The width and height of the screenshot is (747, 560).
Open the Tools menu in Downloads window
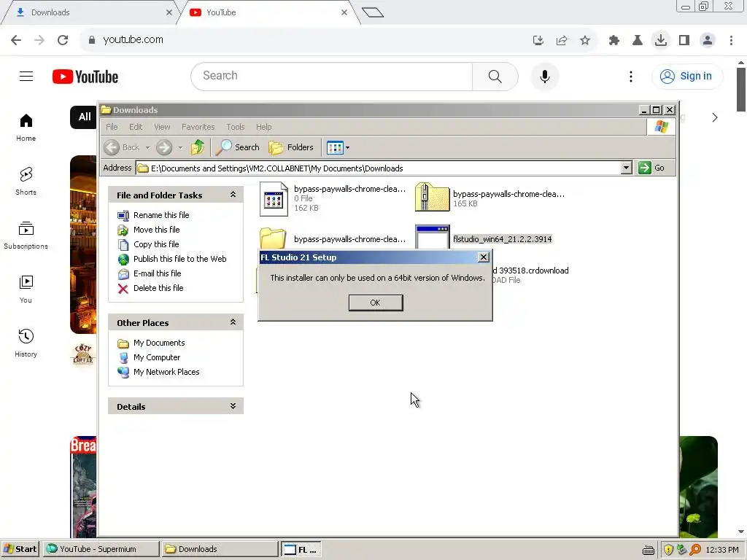[x=236, y=127]
